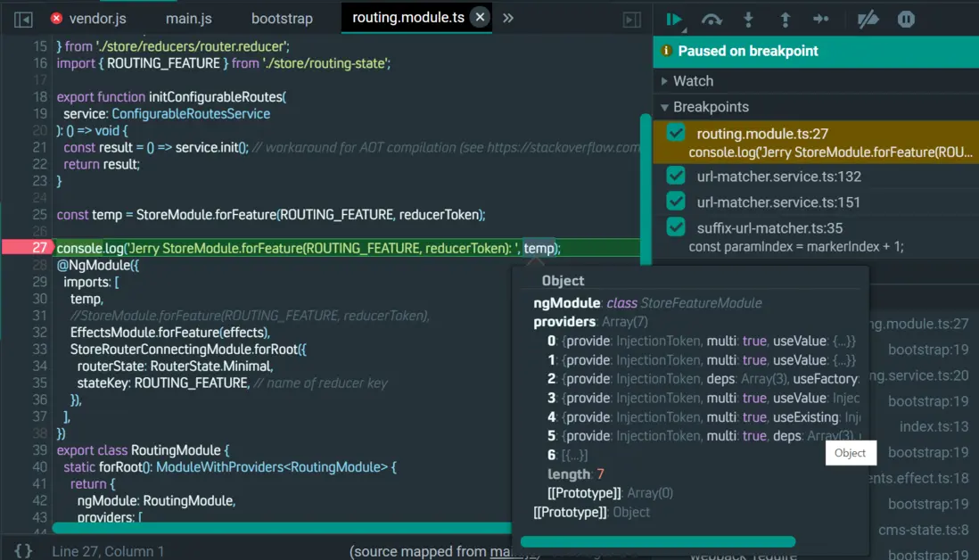Click Line 27, Column 1 status text

tap(108, 551)
